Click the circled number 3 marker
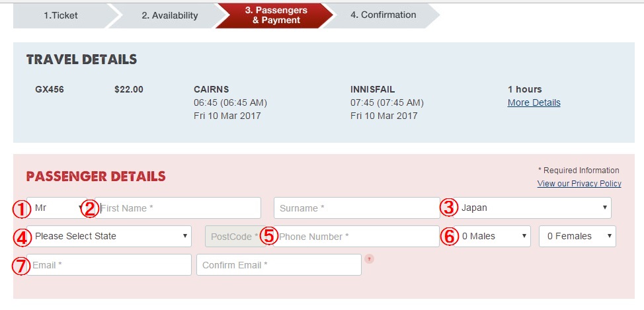 (450, 208)
